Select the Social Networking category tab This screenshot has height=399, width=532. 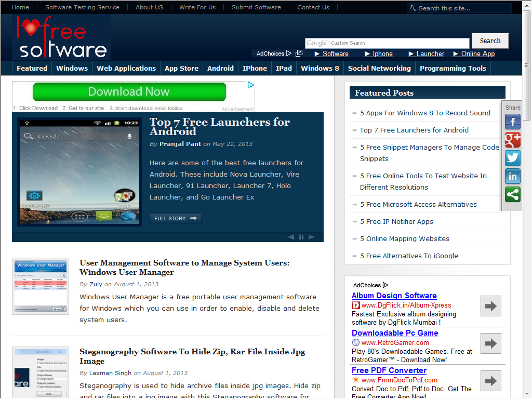(379, 68)
